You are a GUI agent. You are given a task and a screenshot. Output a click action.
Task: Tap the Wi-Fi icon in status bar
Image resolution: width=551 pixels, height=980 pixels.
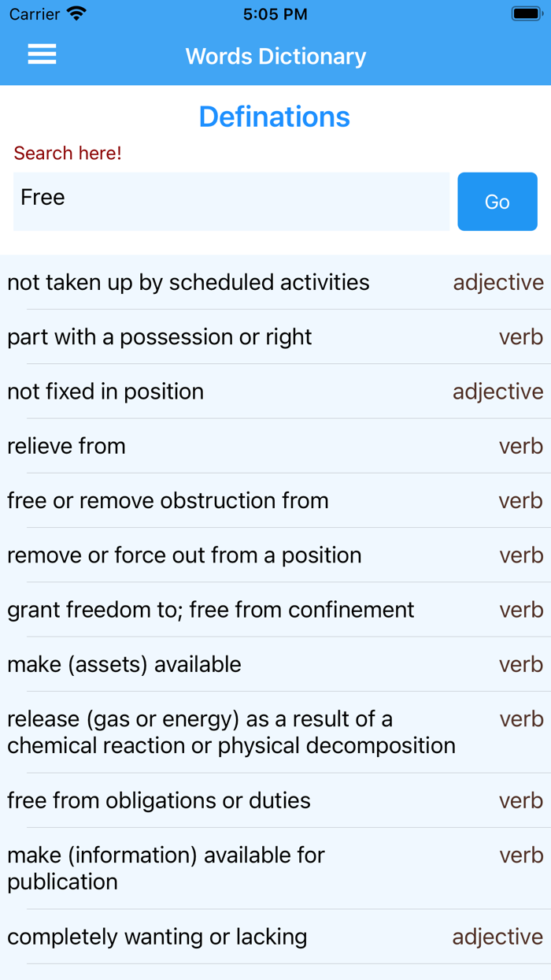[x=76, y=13]
